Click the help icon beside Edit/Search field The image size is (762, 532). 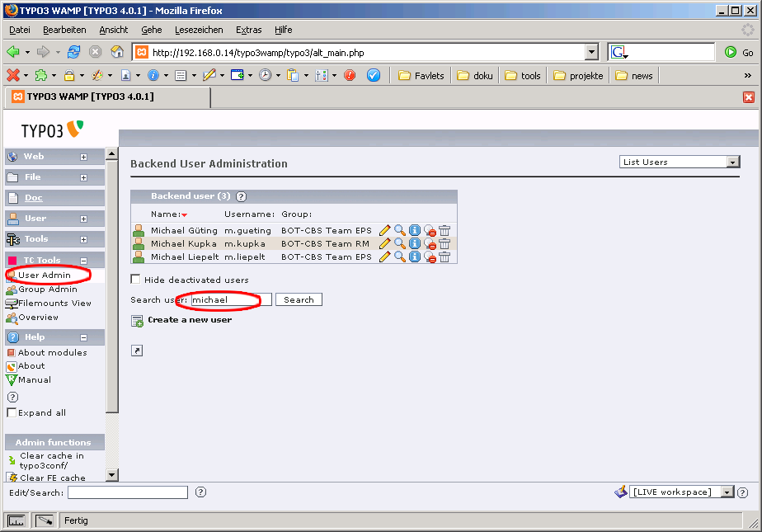(x=200, y=492)
